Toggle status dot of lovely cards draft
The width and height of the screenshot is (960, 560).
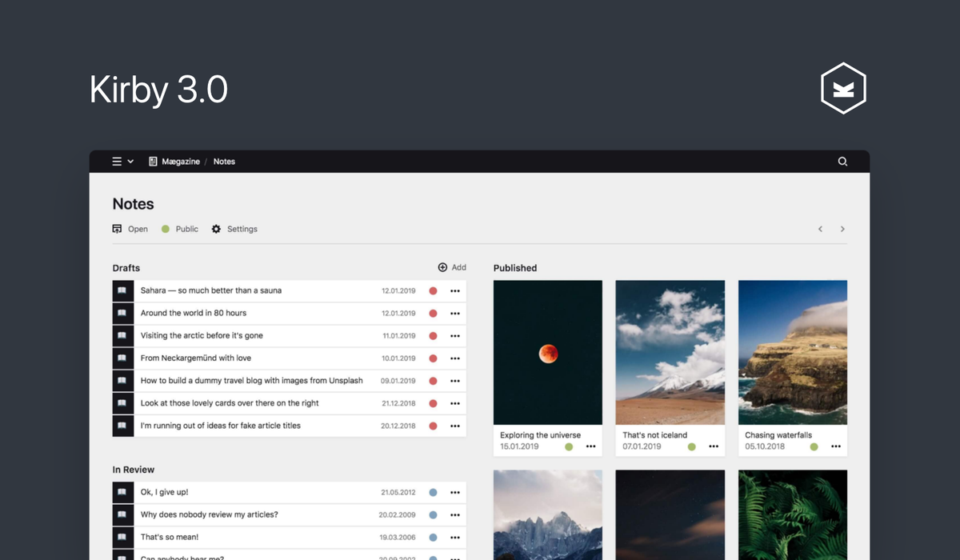433,403
